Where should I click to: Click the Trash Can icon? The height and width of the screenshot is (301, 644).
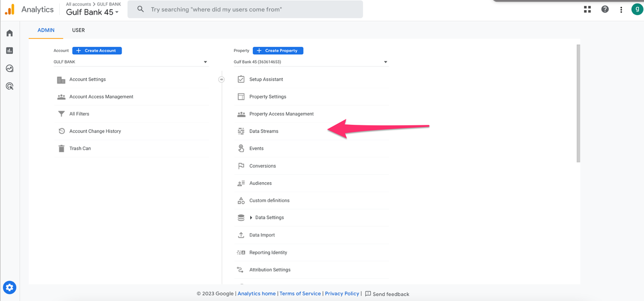61,148
